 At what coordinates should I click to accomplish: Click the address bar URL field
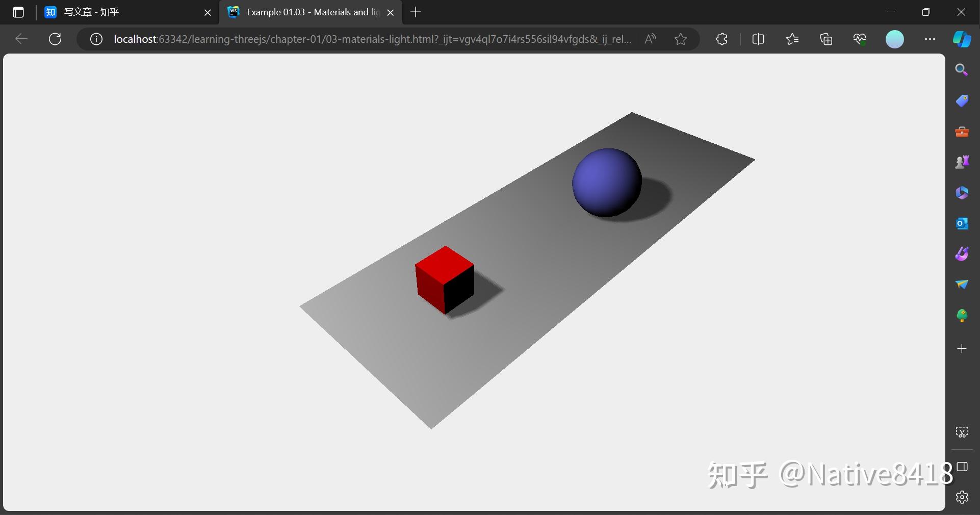click(357, 39)
